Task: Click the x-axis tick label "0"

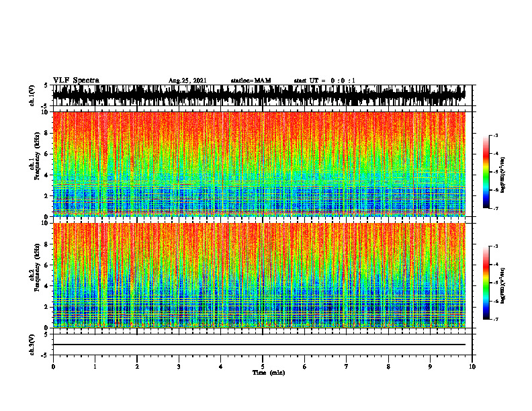Action: (x=53, y=367)
